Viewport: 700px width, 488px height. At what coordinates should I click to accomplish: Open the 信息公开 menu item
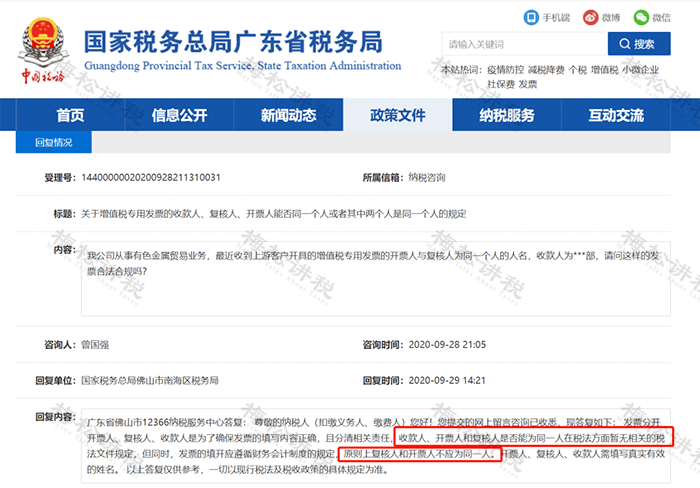pos(179,115)
